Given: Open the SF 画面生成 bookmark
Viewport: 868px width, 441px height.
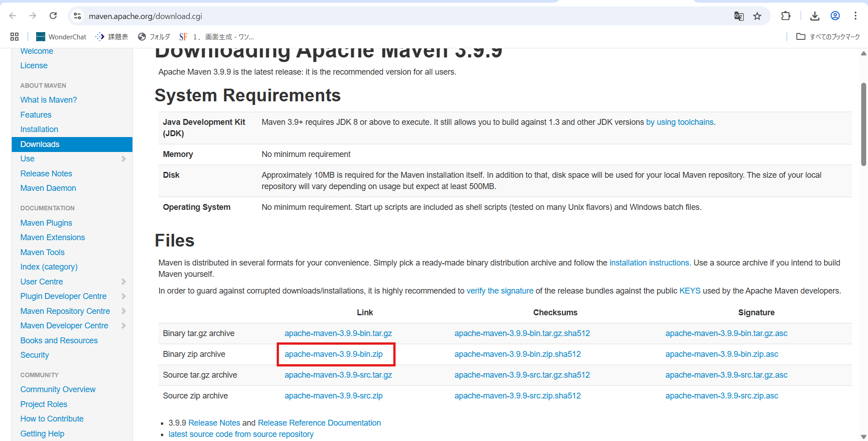Looking at the screenshot, I should [x=217, y=37].
